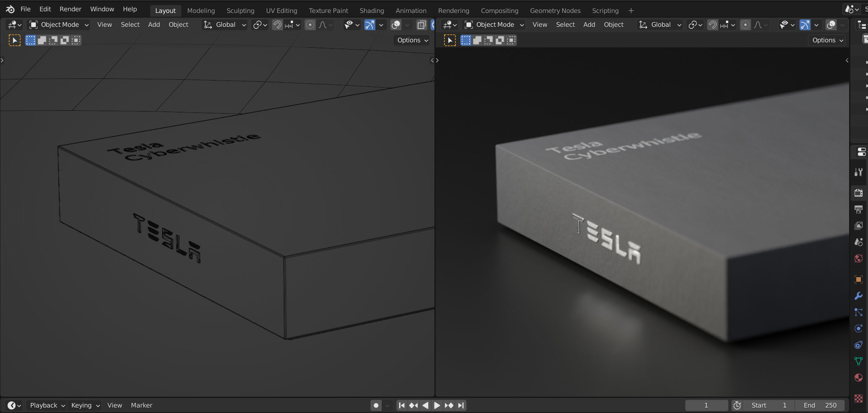Toggle overlays in left viewport
The height and width of the screenshot is (413, 868).
[x=396, y=25]
